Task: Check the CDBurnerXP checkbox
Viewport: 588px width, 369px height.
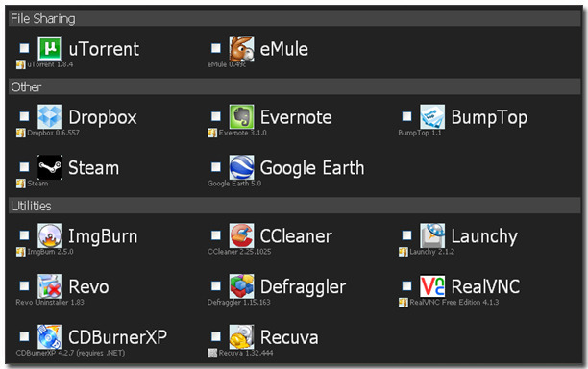Action: tap(24, 336)
